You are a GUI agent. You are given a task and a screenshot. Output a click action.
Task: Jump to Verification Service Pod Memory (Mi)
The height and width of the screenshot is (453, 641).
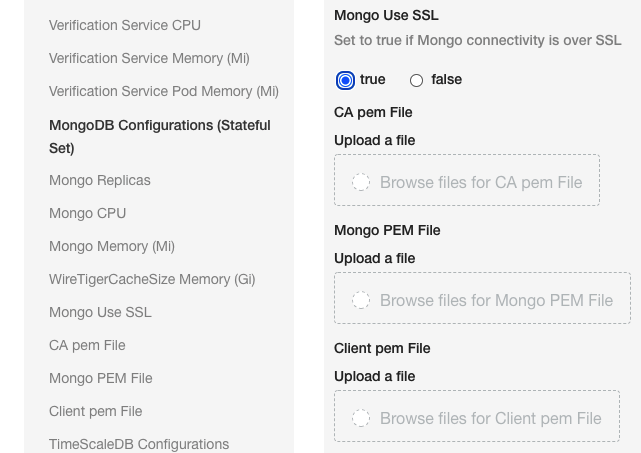click(x=164, y=92)
